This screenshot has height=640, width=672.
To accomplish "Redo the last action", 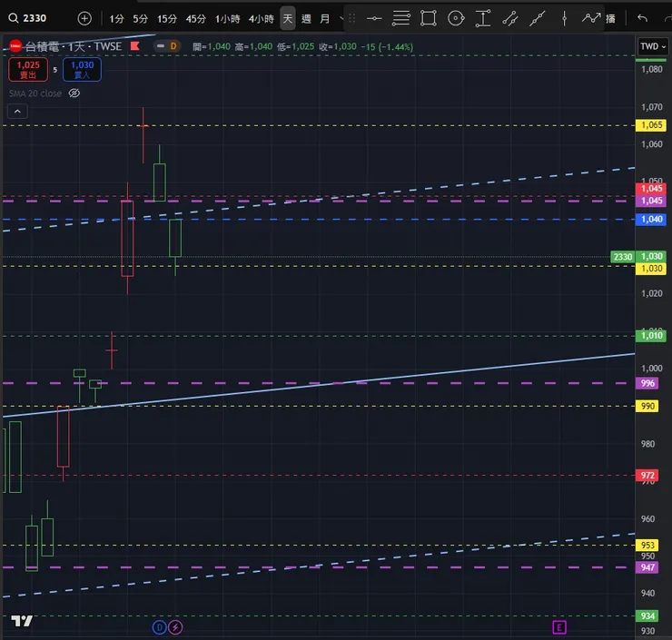I will pos(667,18).
